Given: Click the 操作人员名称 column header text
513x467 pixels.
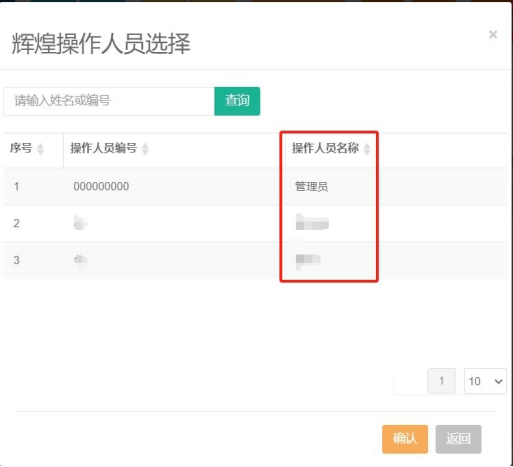Looking at the screenshot, I should click(325, 148).
